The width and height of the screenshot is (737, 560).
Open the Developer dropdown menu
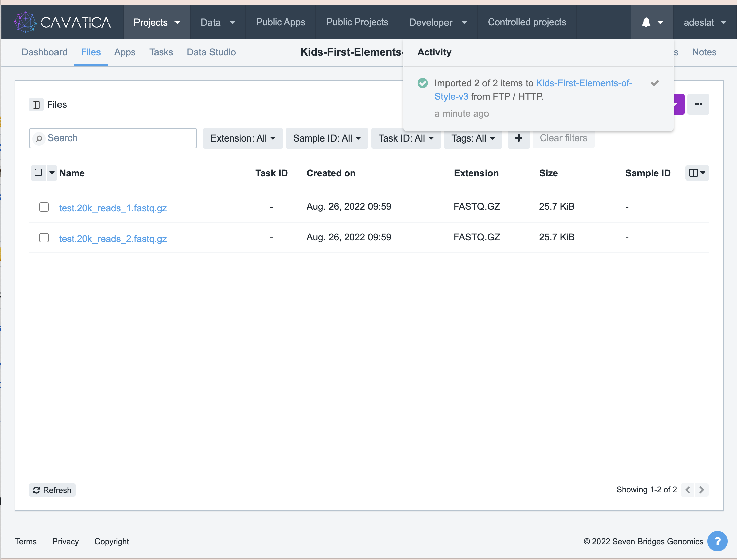(x=438, y=22)
